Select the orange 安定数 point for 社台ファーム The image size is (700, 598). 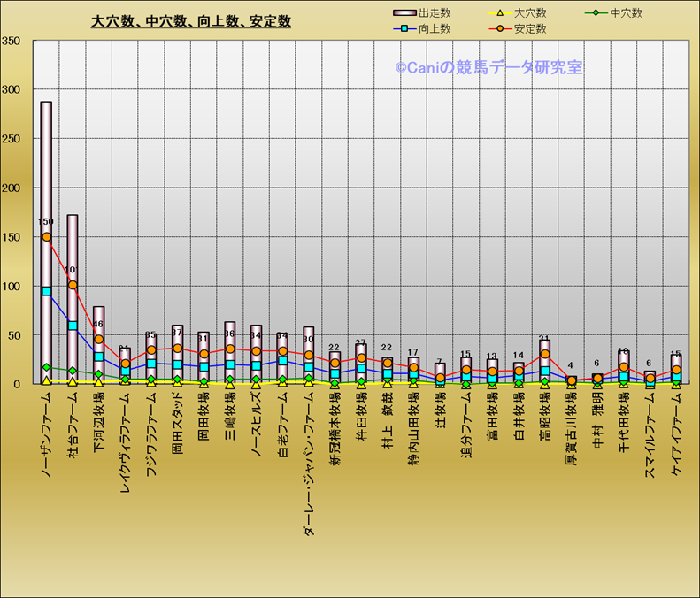point(73,285)
